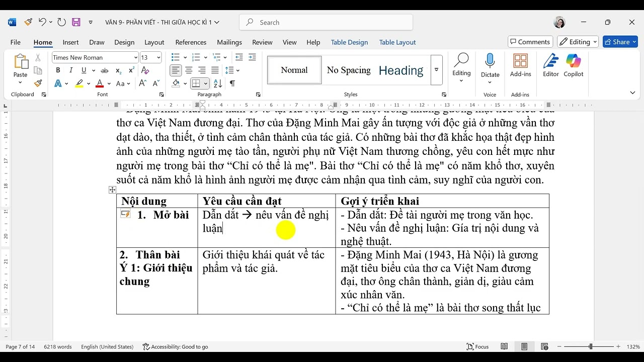Screen dimensions: 644x362
Task: Click the Comments button
Action: (530, 42)
